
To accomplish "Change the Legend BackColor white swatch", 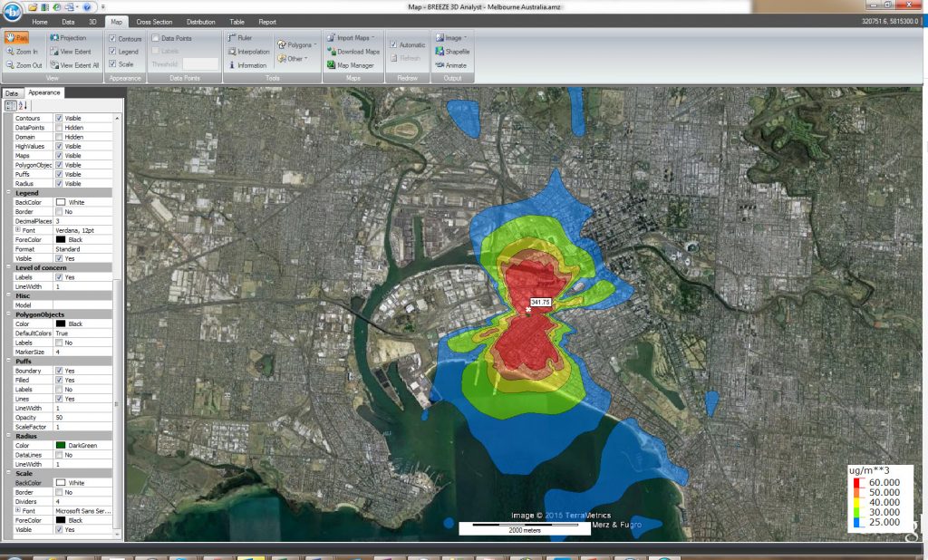I will point(61,202).
